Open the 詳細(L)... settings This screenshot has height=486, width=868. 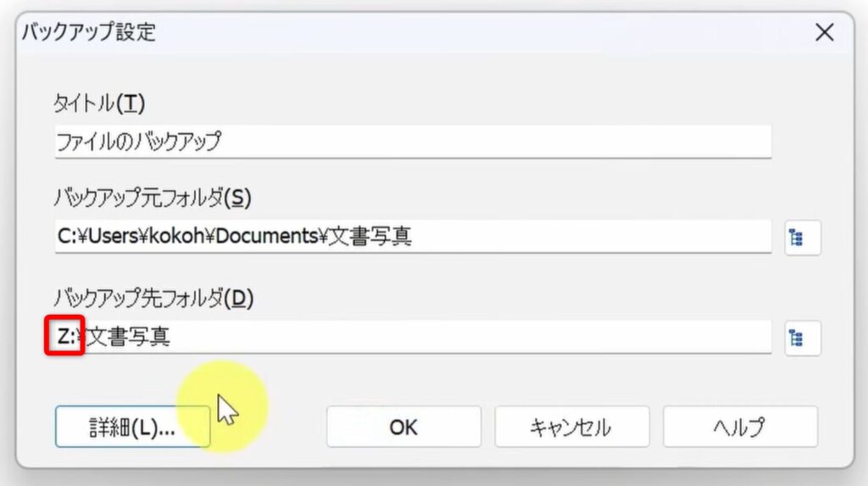[132, 427]
